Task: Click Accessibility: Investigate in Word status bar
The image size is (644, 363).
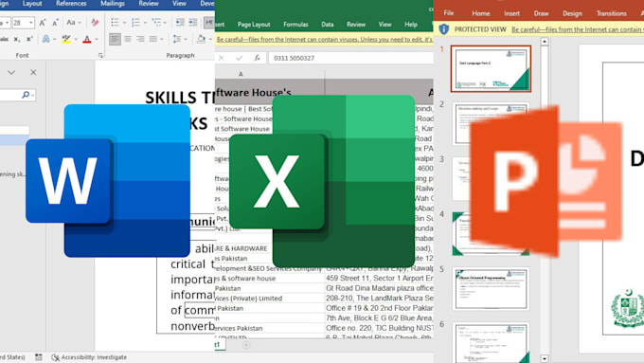Action: point(90,357)
